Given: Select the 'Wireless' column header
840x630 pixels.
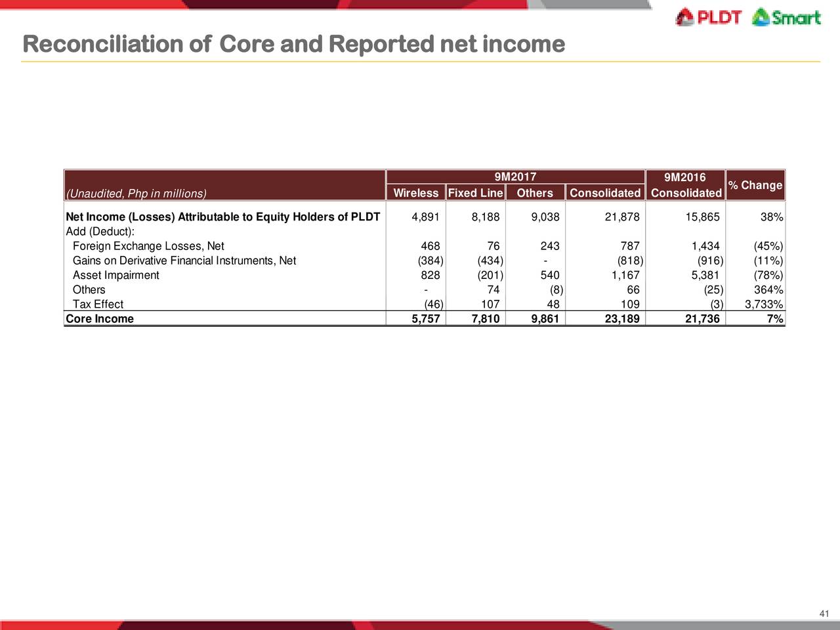Looking at the screenshot, I should pos(416,193).
